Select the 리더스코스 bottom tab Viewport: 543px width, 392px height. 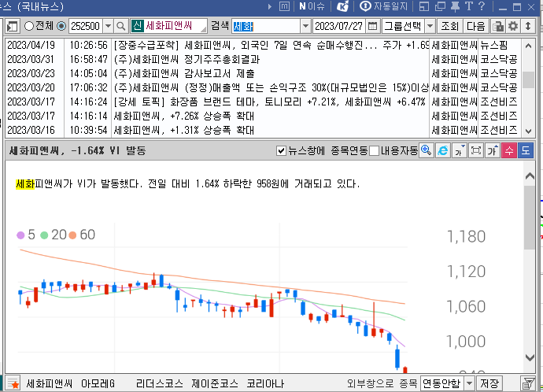pos(159,383)
